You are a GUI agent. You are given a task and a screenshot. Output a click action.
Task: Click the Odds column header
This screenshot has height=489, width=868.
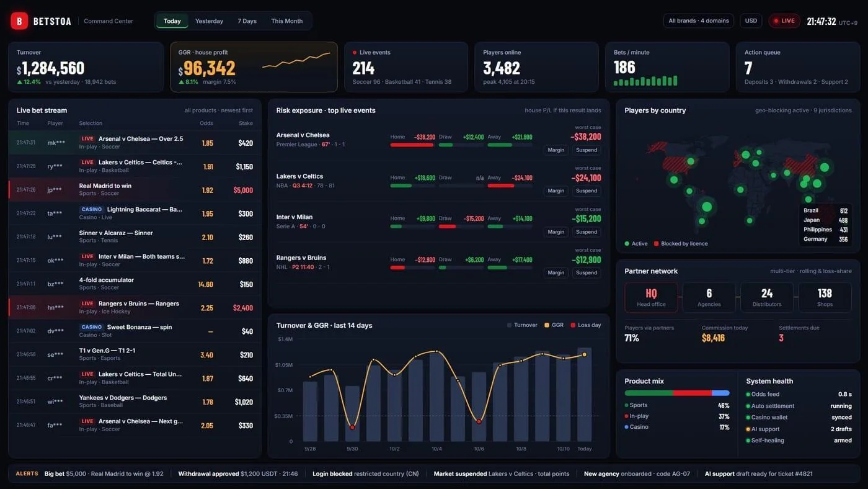(206, 123)
